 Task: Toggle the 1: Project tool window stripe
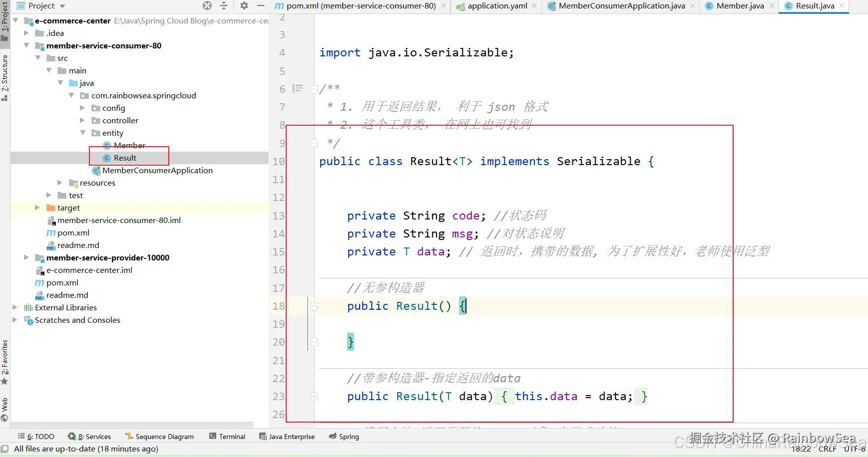(x=4, y=21)
